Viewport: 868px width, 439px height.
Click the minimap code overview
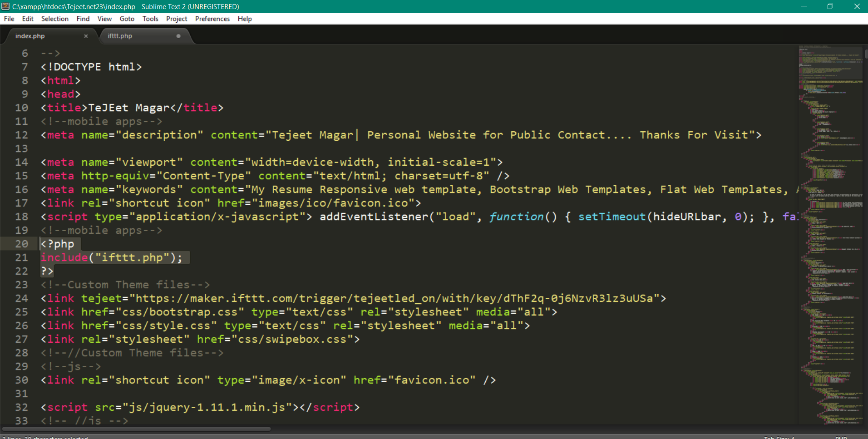click(x=831, y=235)
